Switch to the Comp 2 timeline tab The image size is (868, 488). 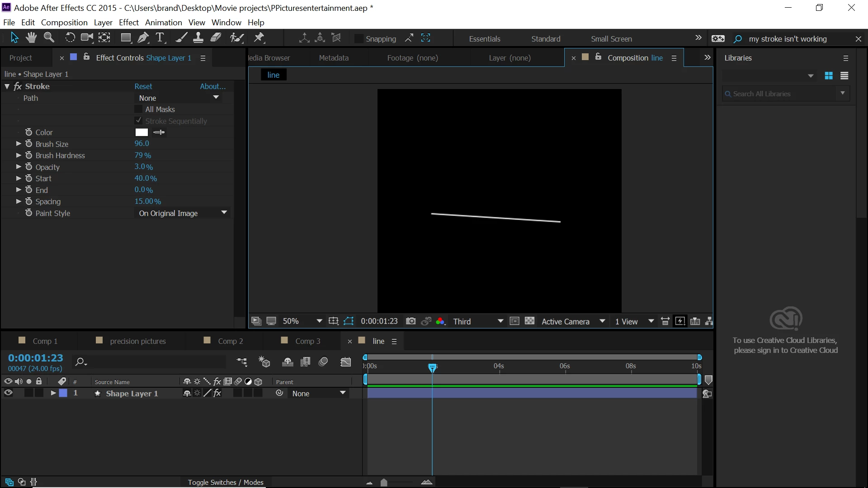click(230, 341)
